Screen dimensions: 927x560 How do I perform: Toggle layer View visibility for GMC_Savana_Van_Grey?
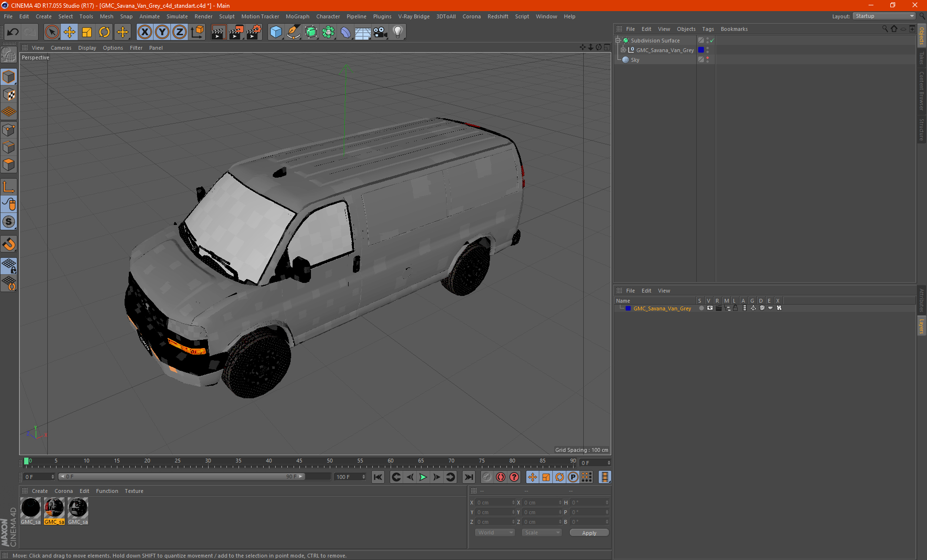710,308
